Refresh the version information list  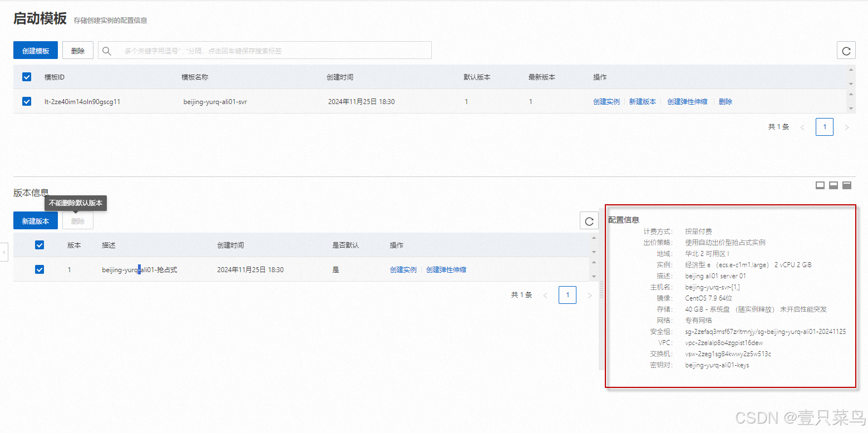(589, 221)
